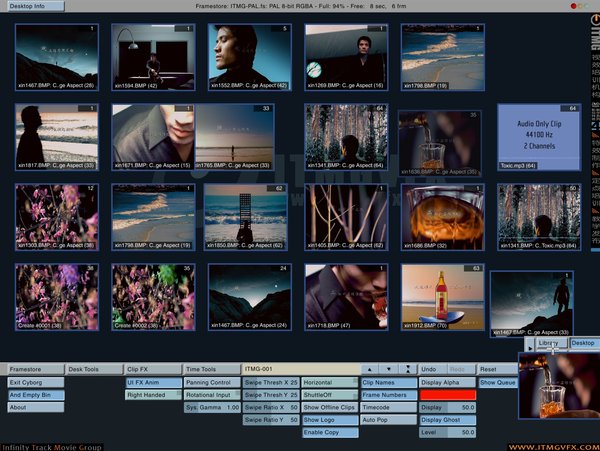Click the Exit Cyborg button

(x=35, y=382)
